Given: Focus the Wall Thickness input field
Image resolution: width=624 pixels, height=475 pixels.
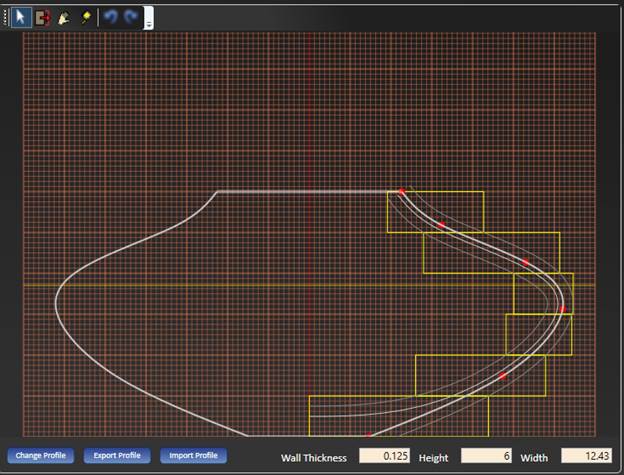Looking at the screenshot, I should (384, 456).
